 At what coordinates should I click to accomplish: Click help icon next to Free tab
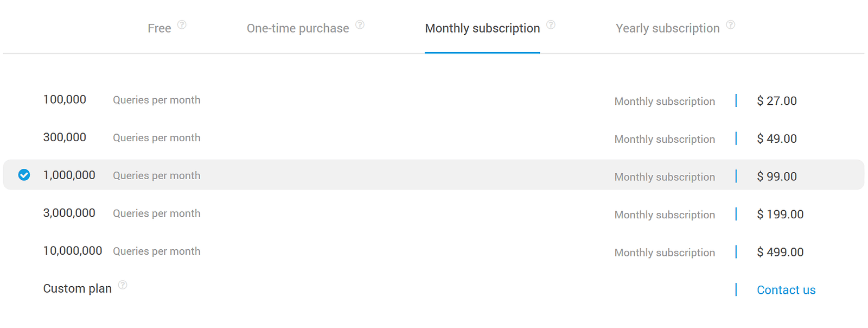182,24
